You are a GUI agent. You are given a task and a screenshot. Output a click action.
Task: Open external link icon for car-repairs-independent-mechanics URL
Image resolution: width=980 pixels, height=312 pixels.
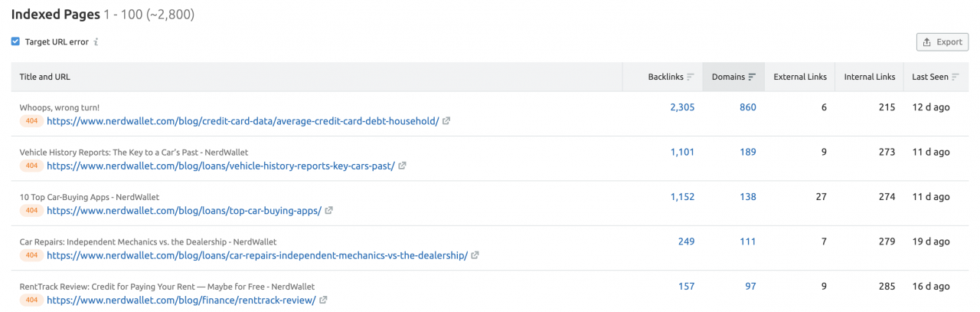[x=475, y=255]
